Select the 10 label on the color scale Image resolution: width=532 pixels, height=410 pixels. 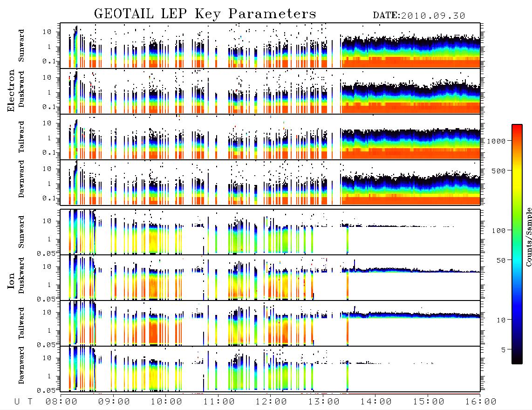(500, 320)
